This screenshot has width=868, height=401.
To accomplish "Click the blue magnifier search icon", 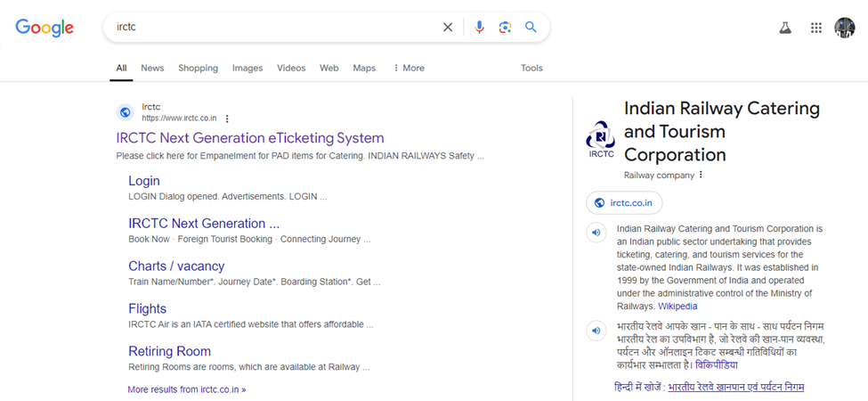I will [531, 27].
